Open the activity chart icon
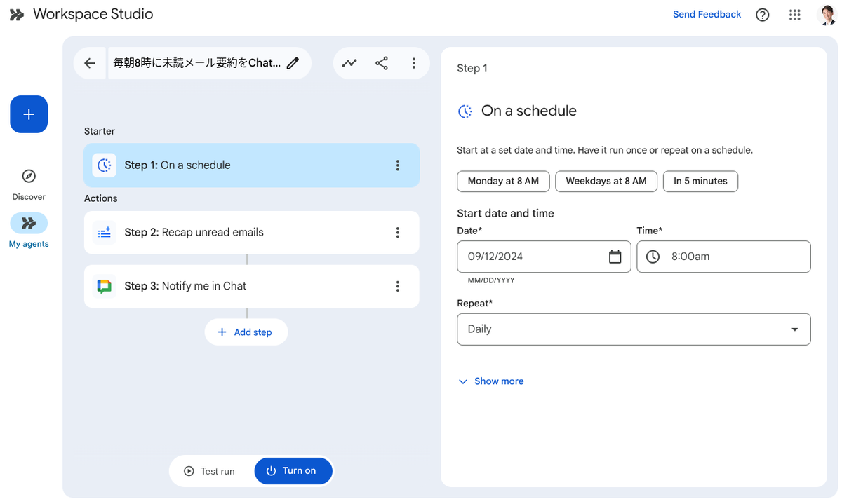The height and width of the screenshot is (504, 842). pyautogui.click(x=349, y=63)
